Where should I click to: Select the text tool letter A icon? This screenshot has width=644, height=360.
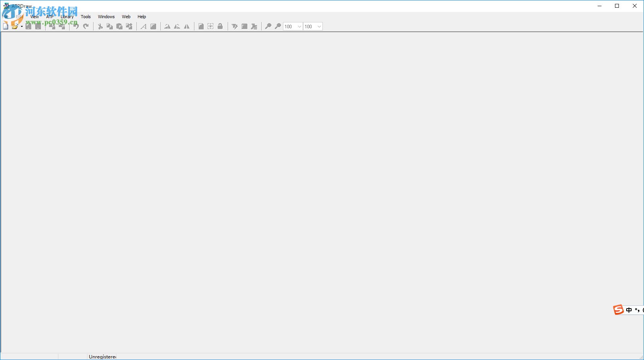[x=143, y=26]
